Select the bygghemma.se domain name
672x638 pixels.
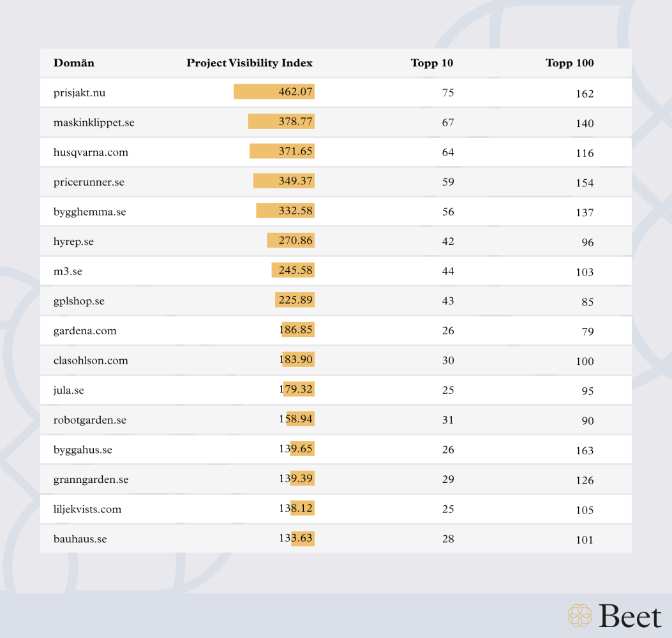89,212
